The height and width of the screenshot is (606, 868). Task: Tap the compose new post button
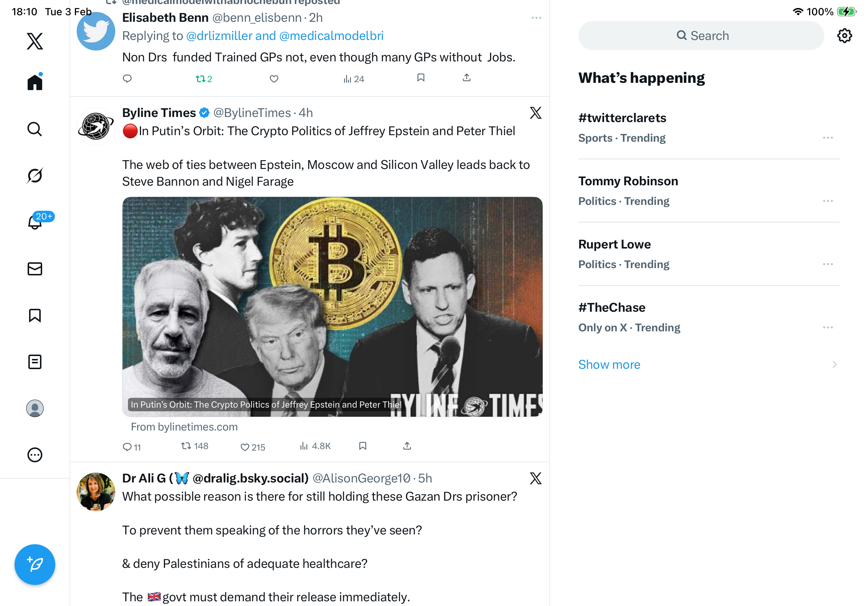click(x=35, y=565)
